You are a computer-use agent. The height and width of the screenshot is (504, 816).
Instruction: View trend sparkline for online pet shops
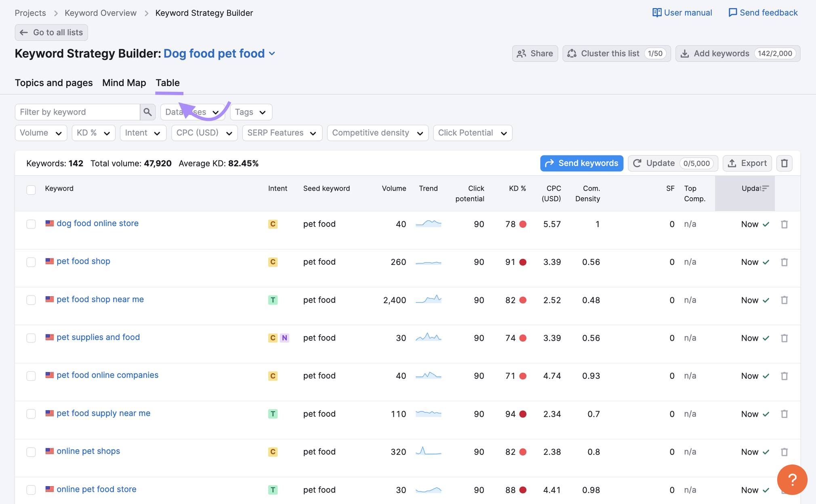pos(428,451)
